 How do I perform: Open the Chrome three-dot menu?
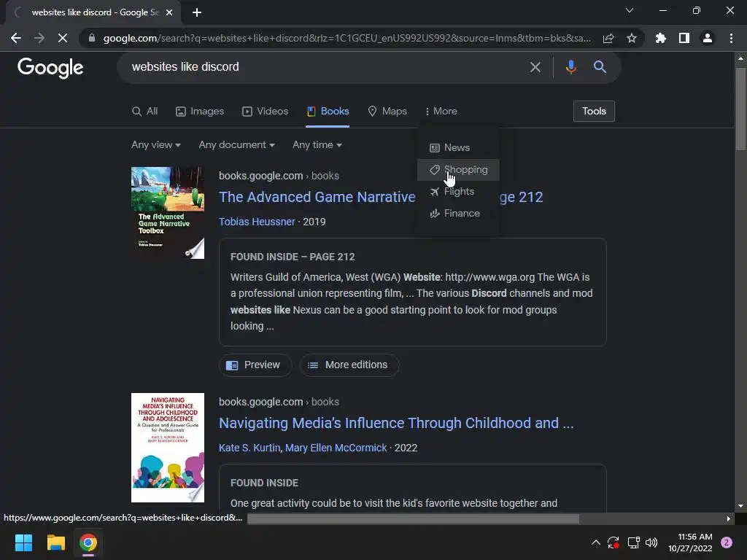[x=731, y=38]
